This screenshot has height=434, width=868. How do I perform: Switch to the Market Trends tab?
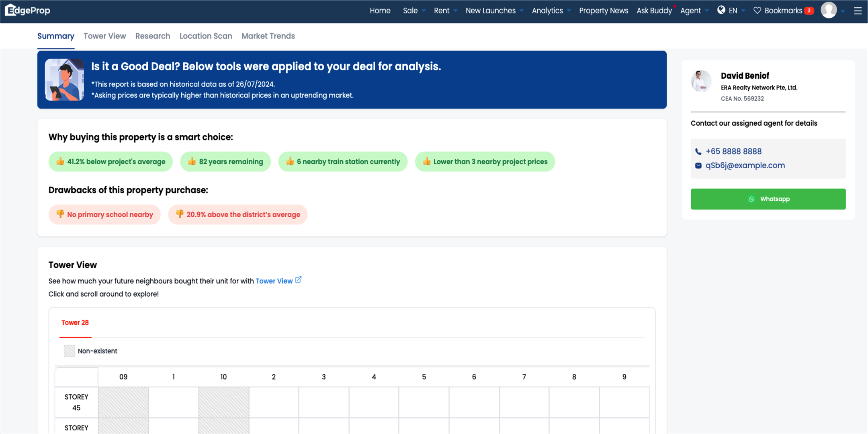(268, 36)
